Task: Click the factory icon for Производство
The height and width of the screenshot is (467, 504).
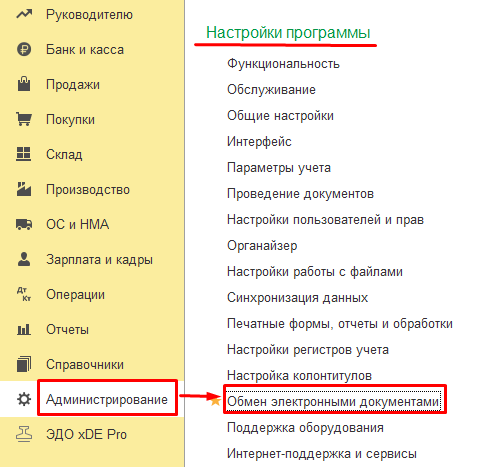Action: (x=24, y=189)
